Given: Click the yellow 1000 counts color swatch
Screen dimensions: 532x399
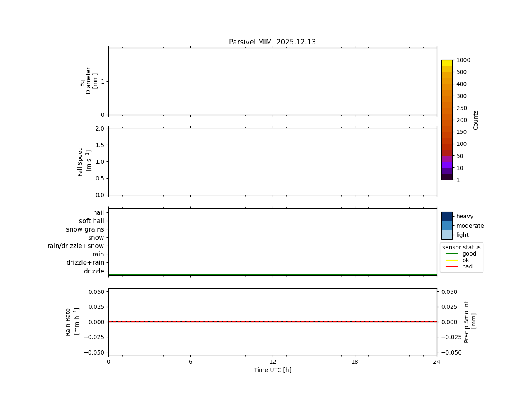Looking at the screenshot, I should [447, 63].
